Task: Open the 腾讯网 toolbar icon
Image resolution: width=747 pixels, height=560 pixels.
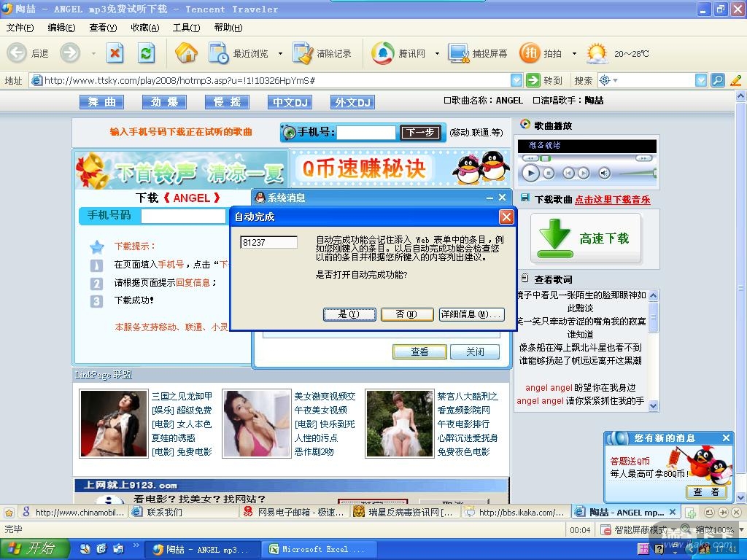Action: 382,52
